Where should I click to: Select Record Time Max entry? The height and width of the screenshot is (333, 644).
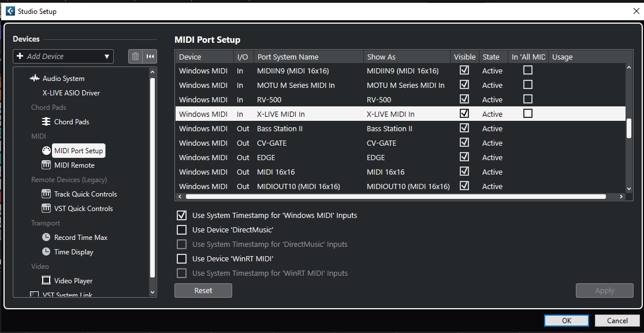tap(80, 237)
